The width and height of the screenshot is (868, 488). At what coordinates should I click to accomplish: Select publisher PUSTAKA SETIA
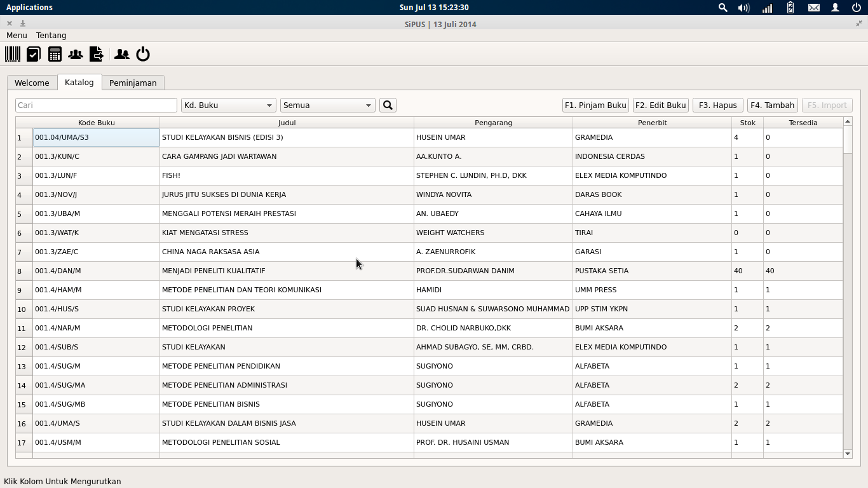[653, 271]
